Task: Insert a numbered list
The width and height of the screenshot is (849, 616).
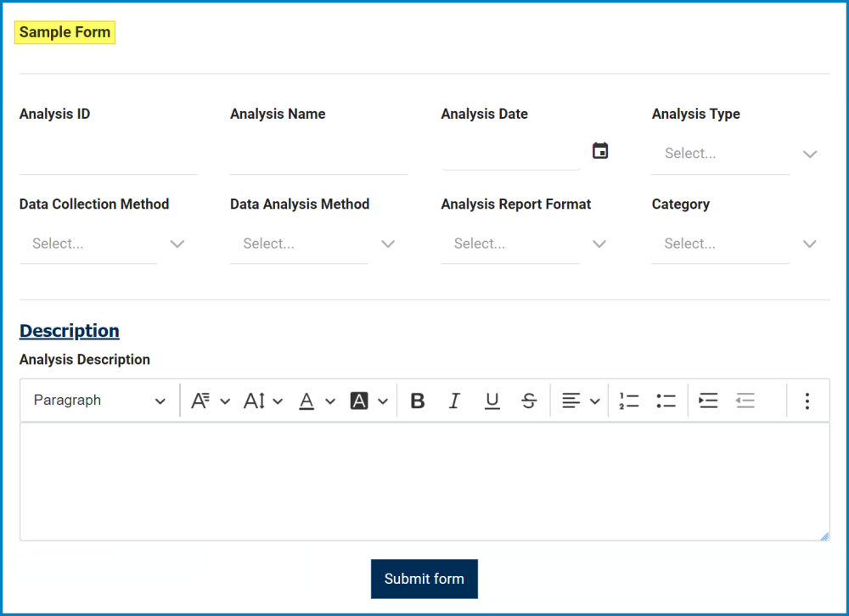Action: [x=629, y=401]
